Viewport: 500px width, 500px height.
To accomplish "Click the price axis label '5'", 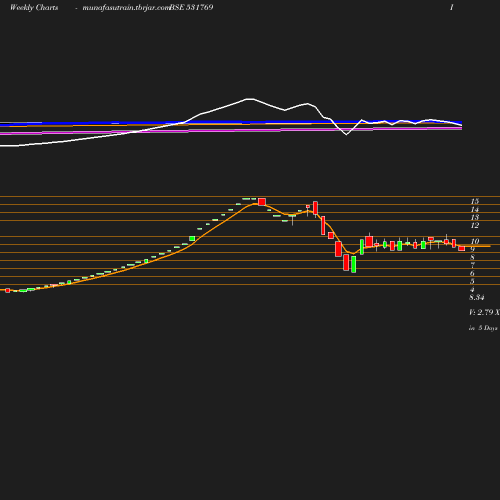I will (x=472, y=281).
